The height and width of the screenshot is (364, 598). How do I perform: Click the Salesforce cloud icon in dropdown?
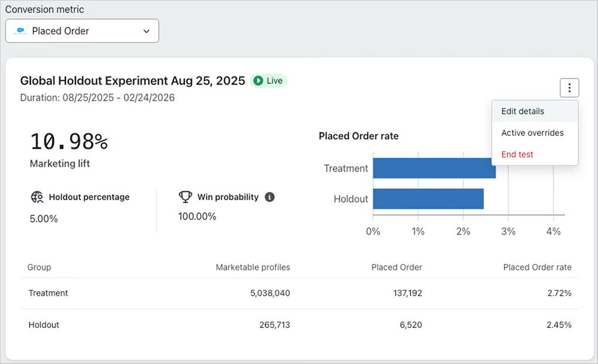click(20, 31)
